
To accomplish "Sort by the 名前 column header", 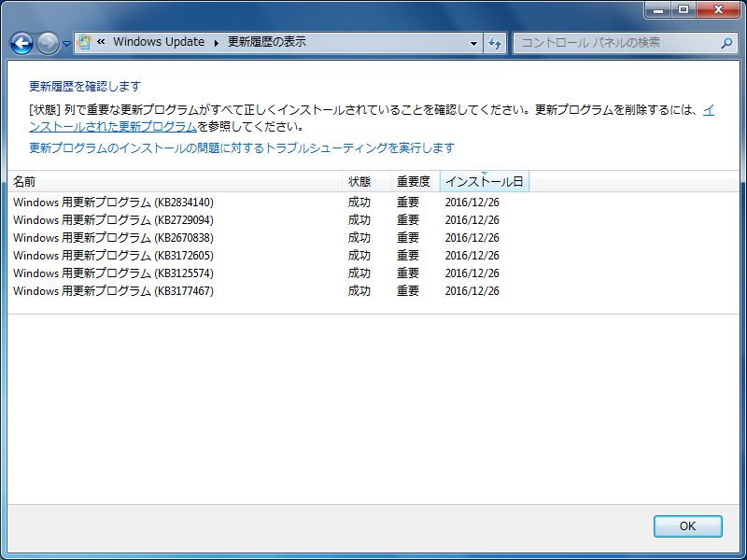I will [175, 181].
